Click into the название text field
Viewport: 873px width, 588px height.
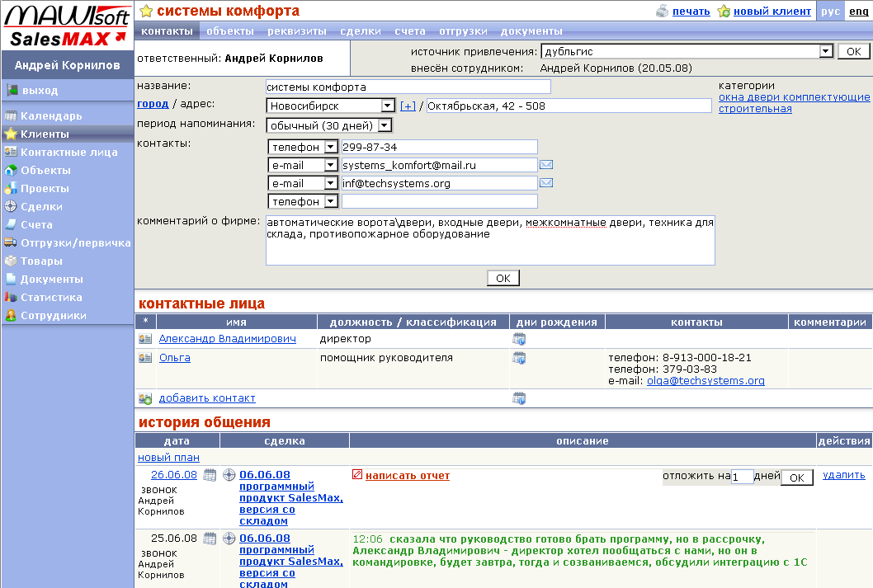408,87
